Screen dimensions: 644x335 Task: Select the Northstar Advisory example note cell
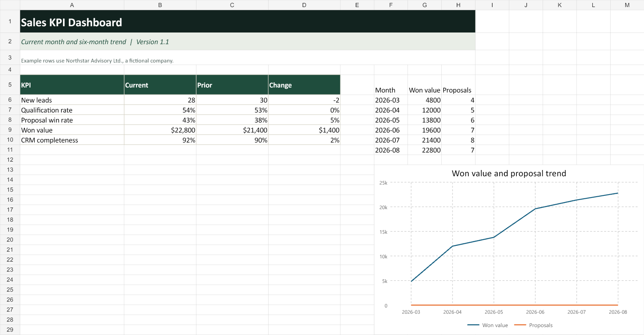[x=247, y=57]
